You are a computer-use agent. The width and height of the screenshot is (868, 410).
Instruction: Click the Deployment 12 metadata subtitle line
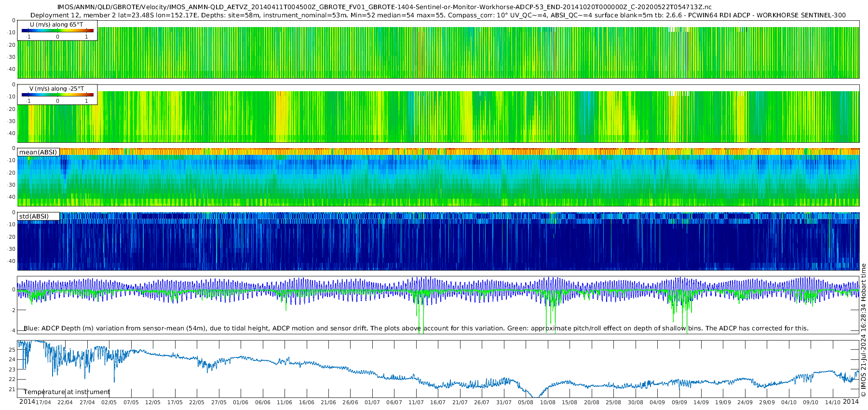coord(438,15)
